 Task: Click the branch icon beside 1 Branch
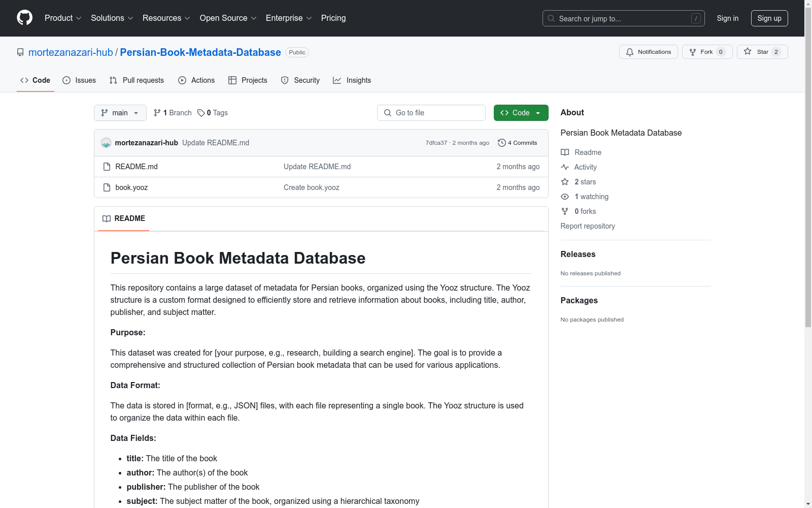coord(157,113)
